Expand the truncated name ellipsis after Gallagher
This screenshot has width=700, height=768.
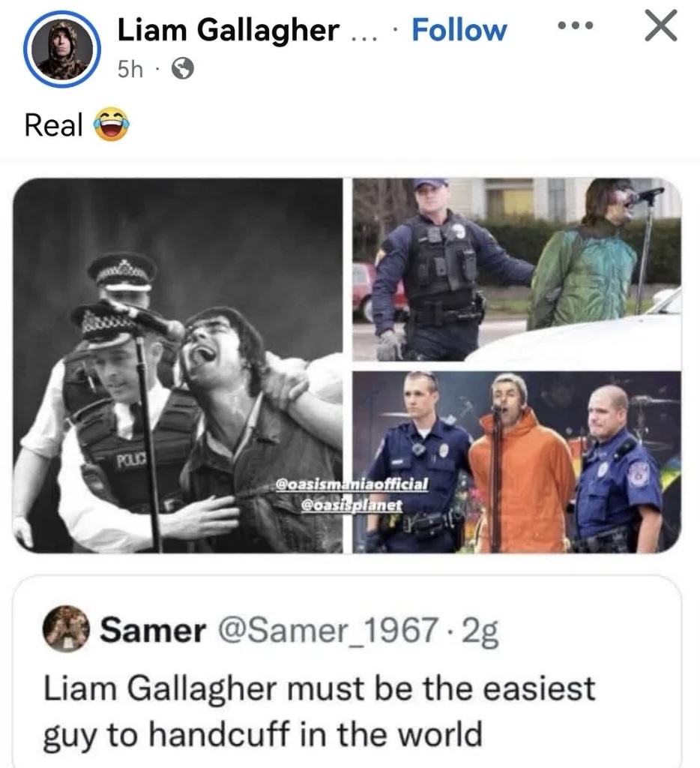(x=363, y=38)
